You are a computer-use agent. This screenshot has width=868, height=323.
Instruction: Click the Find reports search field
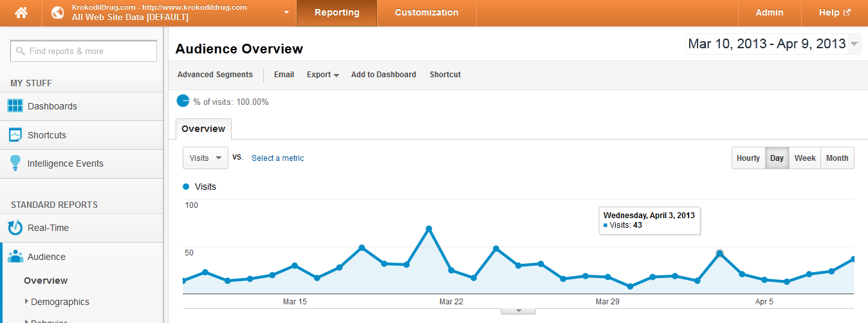point(84,51)
